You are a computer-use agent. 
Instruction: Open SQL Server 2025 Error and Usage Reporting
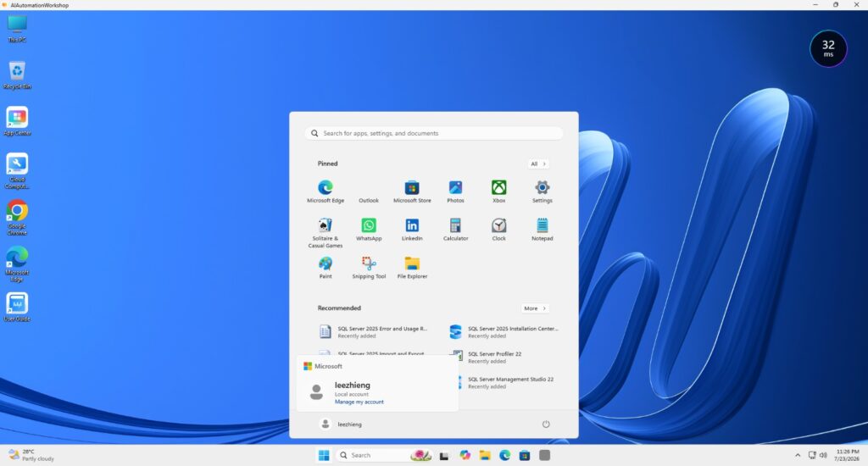click(374, 331)
